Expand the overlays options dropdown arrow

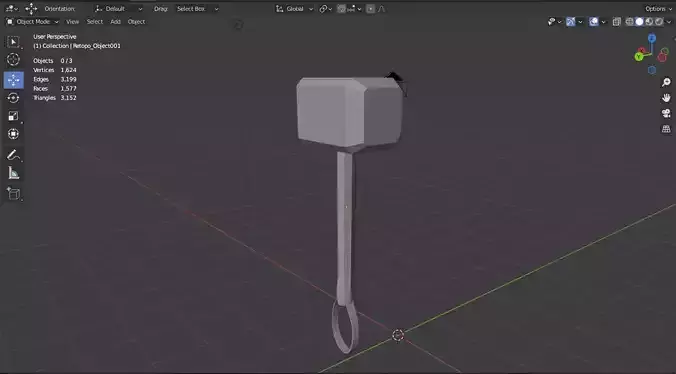click(x=603, y=22)
